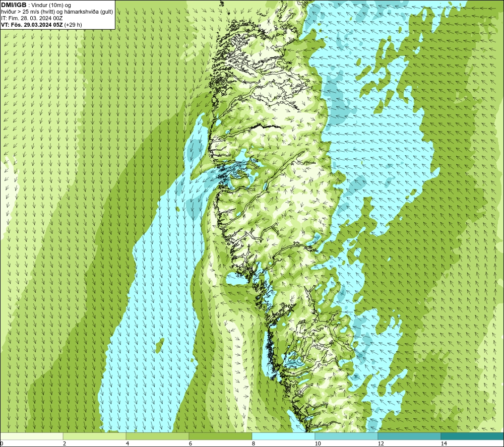Screen dimensions: 504x447
Task: Click the "DMI/IGB : Vindur (10m) og" title line
Action: [36, 5]
